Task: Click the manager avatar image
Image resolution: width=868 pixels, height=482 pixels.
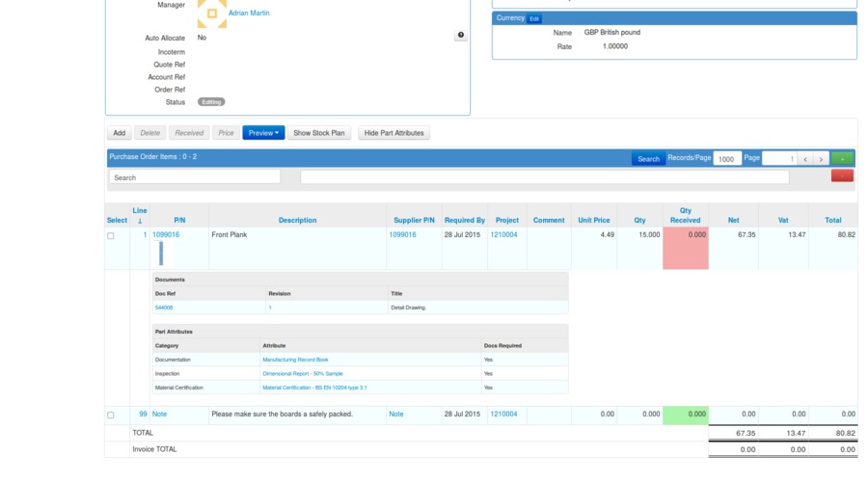Action: point(211,13)
